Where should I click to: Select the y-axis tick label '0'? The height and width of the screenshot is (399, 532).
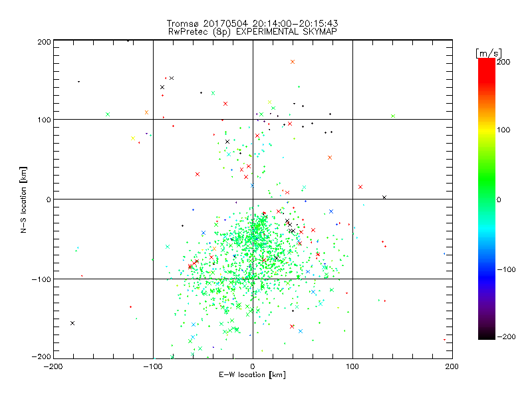click(49, 199)
